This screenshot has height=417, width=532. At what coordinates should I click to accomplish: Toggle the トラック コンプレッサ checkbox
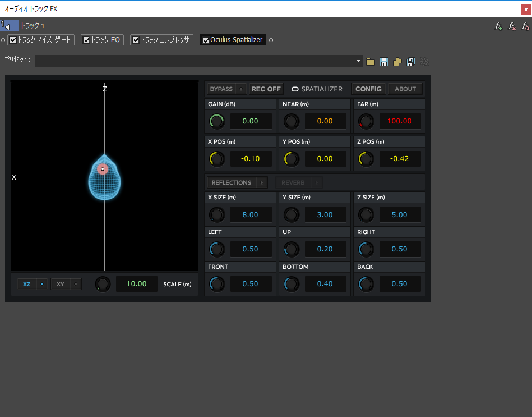[136, 39]
